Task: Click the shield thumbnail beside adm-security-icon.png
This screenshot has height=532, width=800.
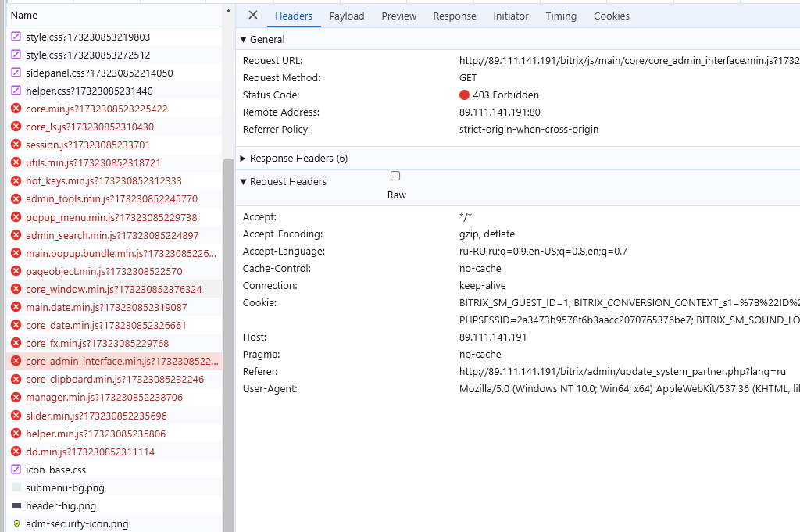Action: (16, 524)
